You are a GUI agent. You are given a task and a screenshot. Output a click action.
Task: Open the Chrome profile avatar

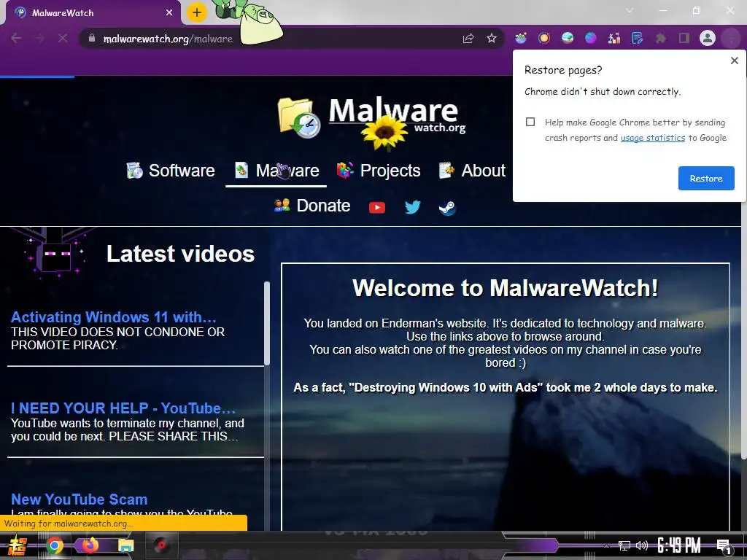(708, 38)
